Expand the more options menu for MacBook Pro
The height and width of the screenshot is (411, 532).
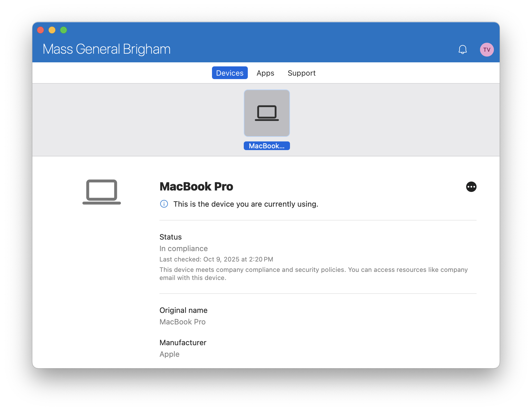(x=471, y=187)
